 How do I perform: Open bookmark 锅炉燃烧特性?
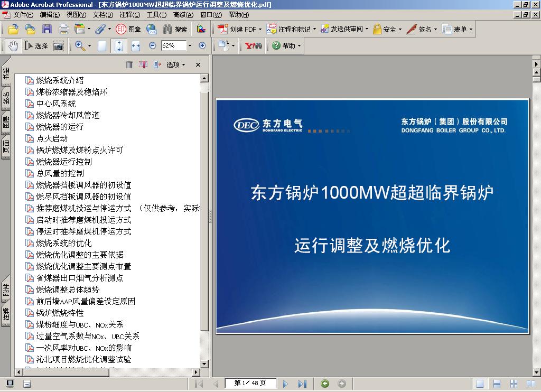tap(60, 313)
